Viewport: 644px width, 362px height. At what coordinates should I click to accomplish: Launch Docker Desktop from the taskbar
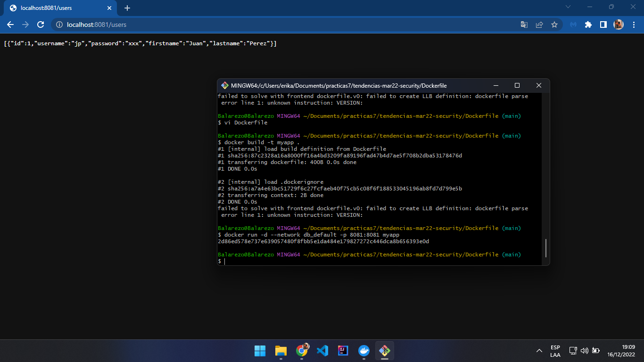pyautogui.click(x=363, y=351)
